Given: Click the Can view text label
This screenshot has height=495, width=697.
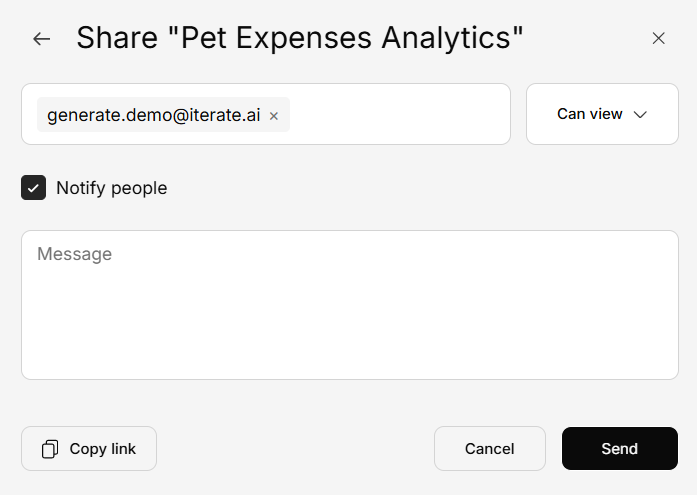Looking at the screenshot, I should (x=589, y=114).
